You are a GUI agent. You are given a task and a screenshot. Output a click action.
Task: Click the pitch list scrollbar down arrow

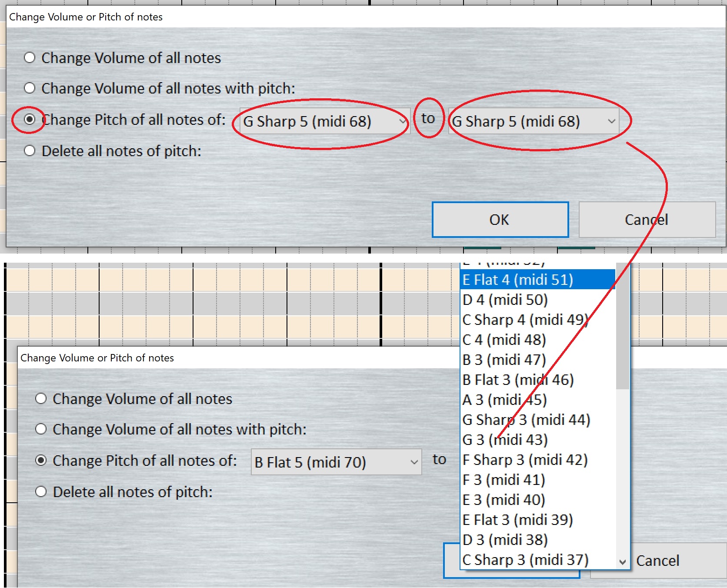pos(623,562)
